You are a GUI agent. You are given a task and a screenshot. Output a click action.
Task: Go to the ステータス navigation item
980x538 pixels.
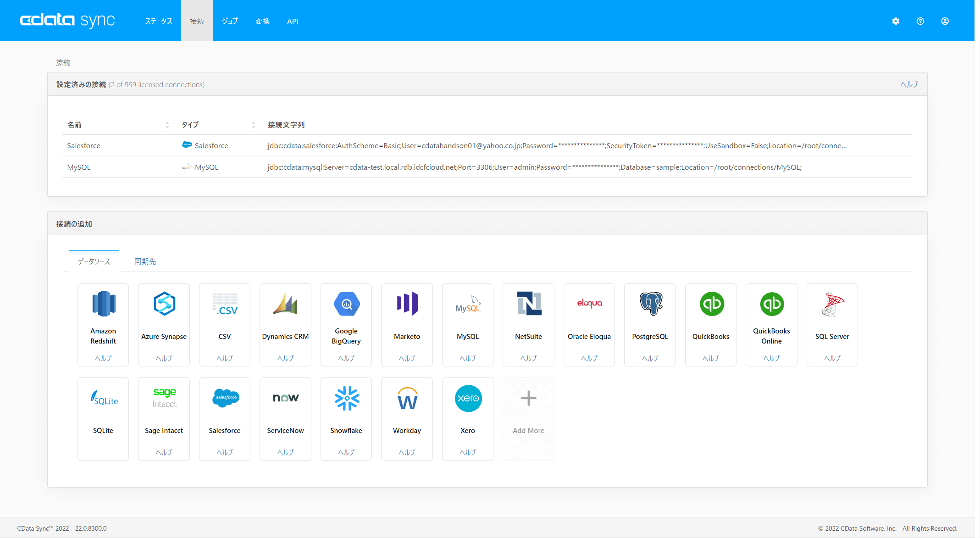coord(159,21)
